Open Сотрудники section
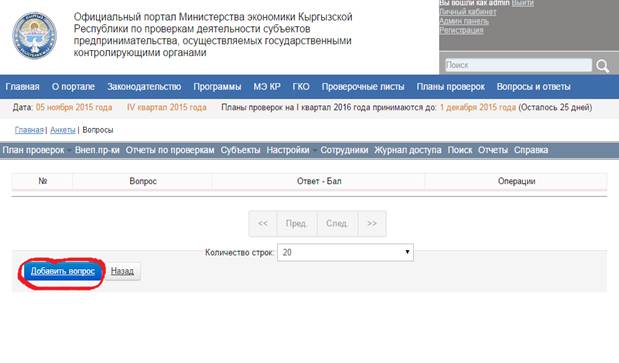The image size is (619, 363). coord(344,150)
